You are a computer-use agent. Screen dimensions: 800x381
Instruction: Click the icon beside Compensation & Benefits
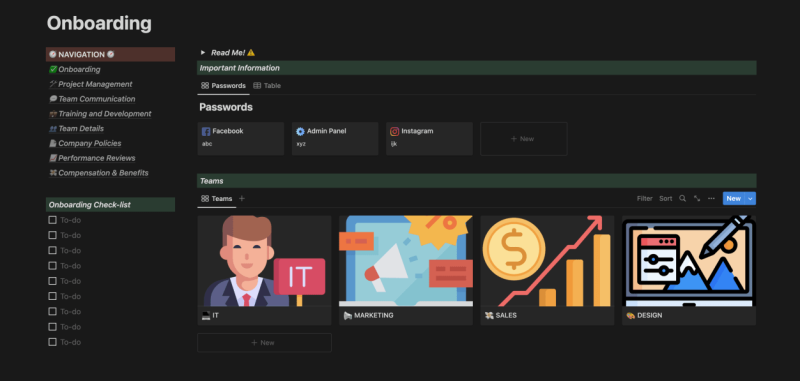[x=53, y=173]
